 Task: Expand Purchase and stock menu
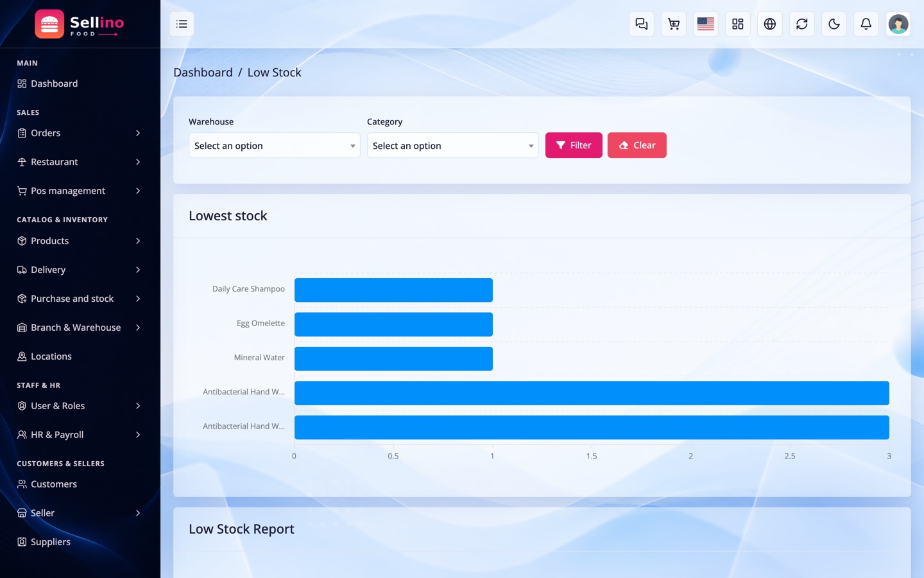click(x=80, y=299)
